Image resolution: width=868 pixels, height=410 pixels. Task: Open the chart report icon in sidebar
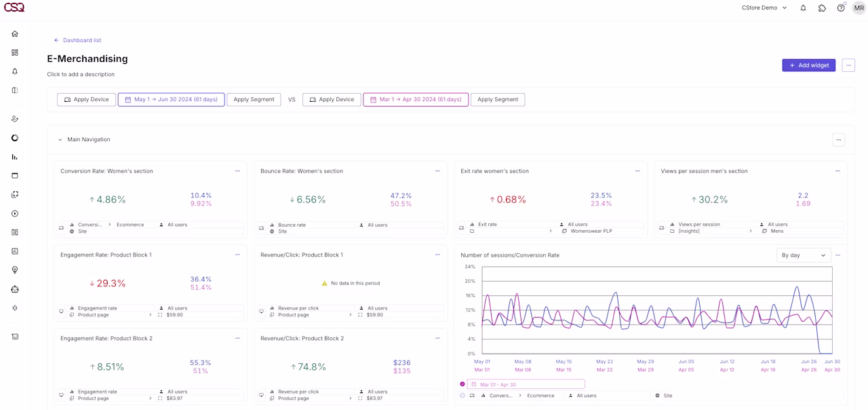(15, 251)
